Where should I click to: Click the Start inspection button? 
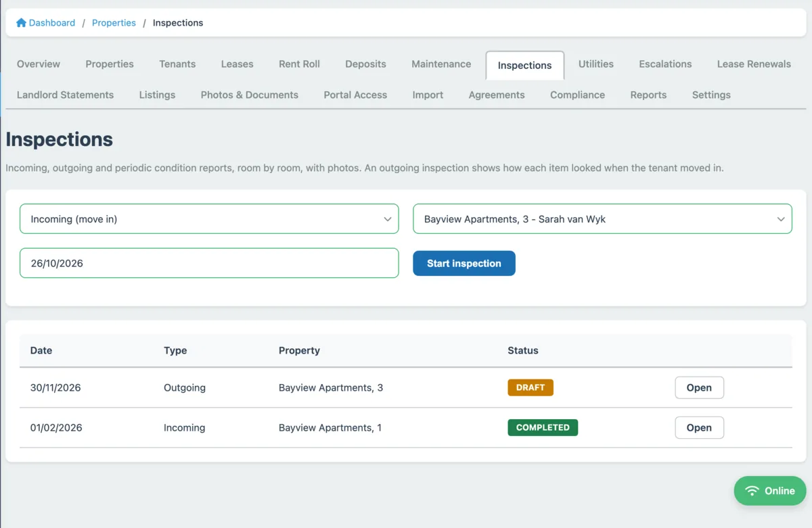point(464,264)
